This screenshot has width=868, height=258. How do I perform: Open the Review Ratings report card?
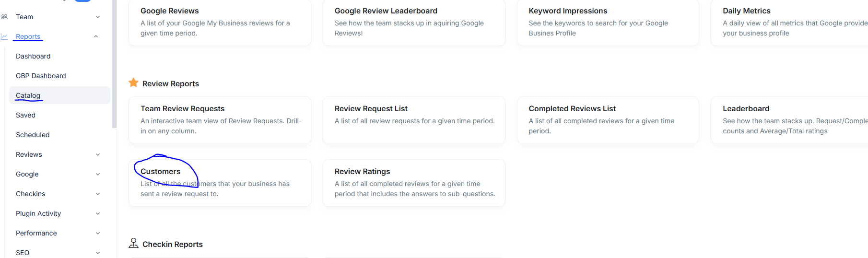pyautogui.click(x=414, y=183)
